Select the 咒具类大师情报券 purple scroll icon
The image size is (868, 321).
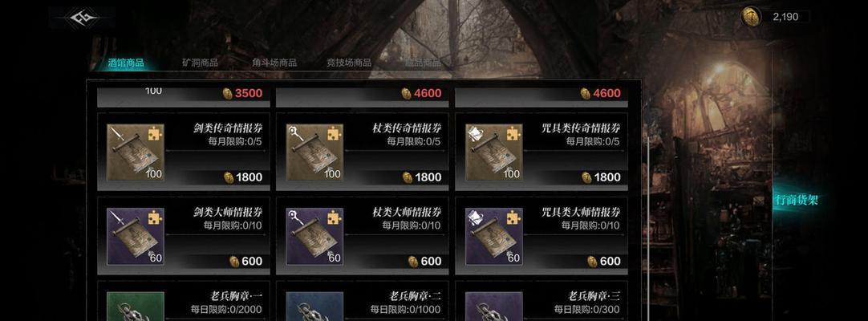click(x=494, y=236)
